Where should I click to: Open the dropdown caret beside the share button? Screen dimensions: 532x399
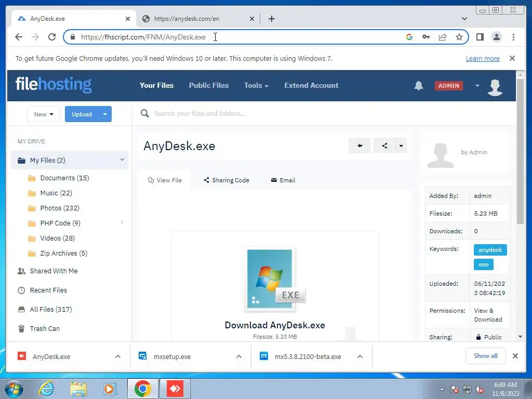[x=401, y=146]
